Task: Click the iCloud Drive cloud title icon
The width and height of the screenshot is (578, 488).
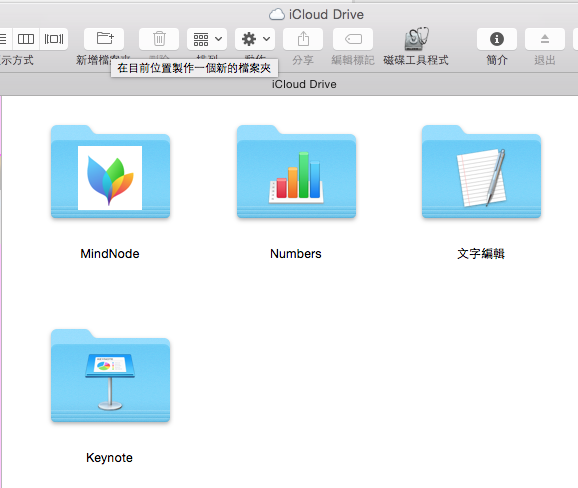Action: click(x=277, y=15)
